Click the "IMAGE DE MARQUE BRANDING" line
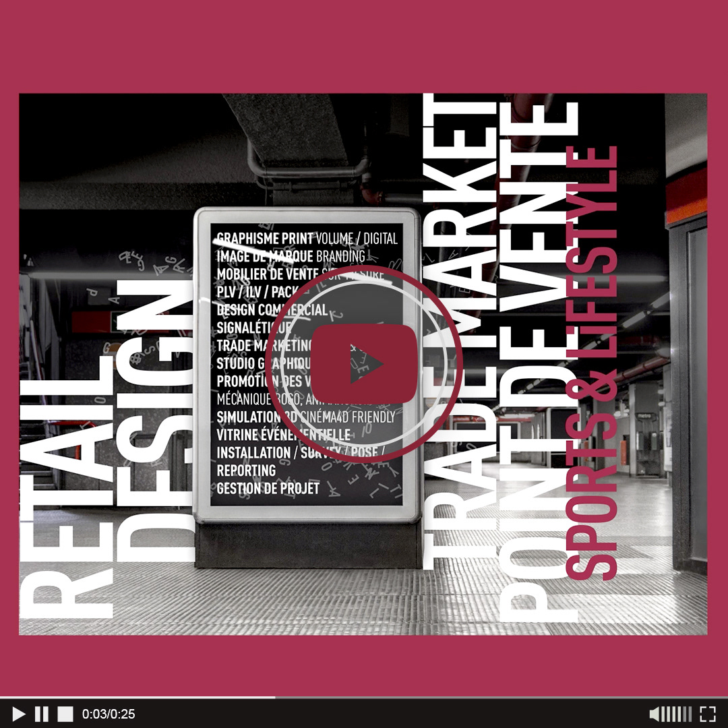 coord(291,256)
